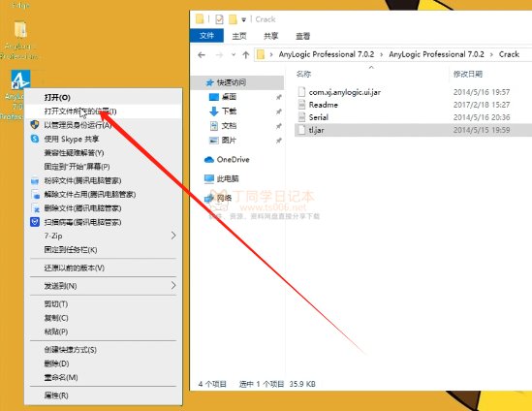Expand the 7-Zip submenu
Viewport: 532px width, 411px height.
103,236
